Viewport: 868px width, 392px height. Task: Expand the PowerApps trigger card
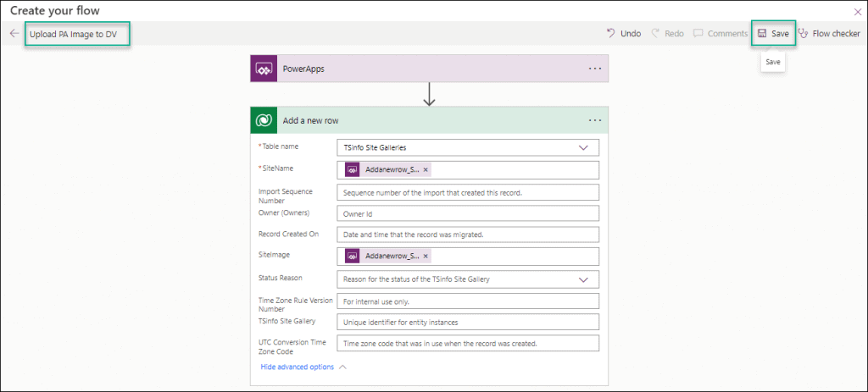click(429, 69)
